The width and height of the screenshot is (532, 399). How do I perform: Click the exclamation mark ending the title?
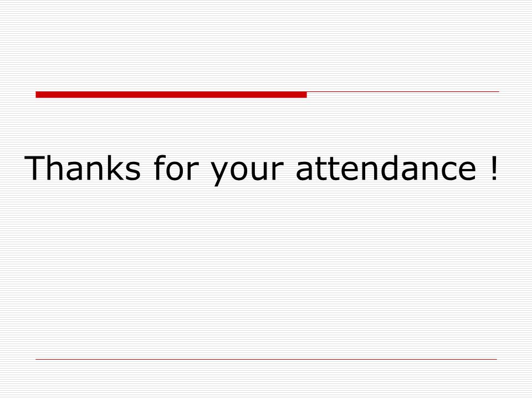(x=494, y=168)
